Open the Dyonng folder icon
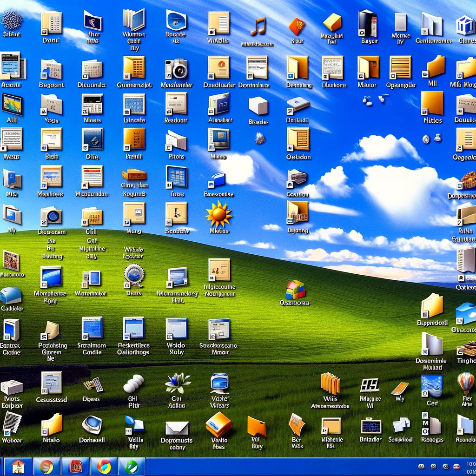476x476 pixels. [297, 213]
